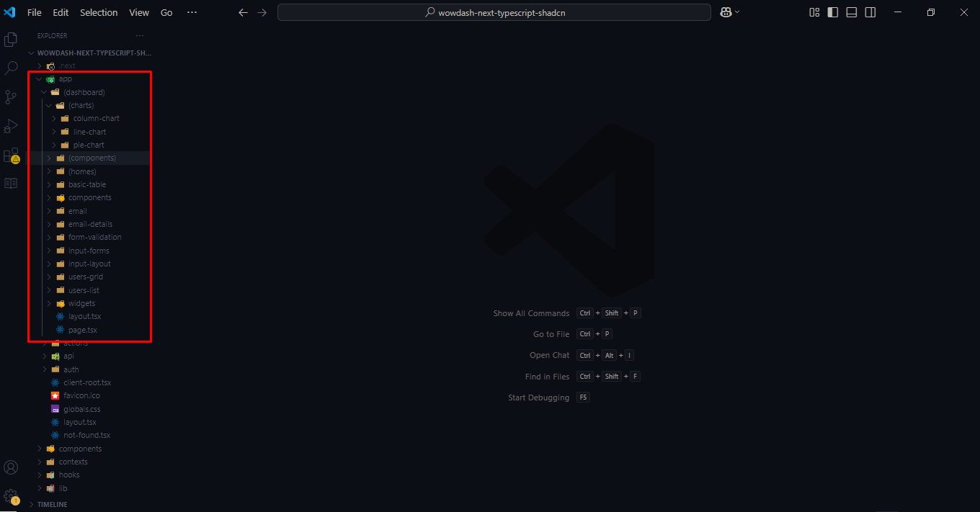Select the Source Control icon
980x512 pixels.
click(11, 97)
